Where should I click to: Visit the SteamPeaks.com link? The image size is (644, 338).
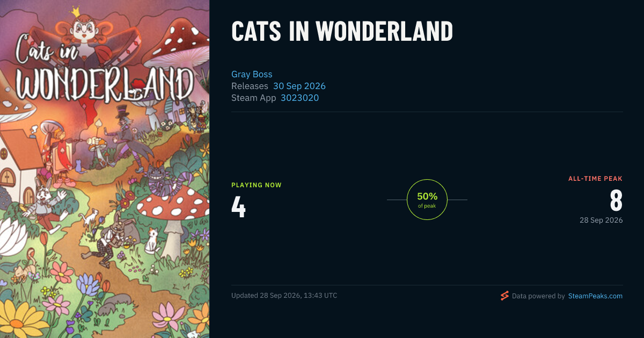595,296
